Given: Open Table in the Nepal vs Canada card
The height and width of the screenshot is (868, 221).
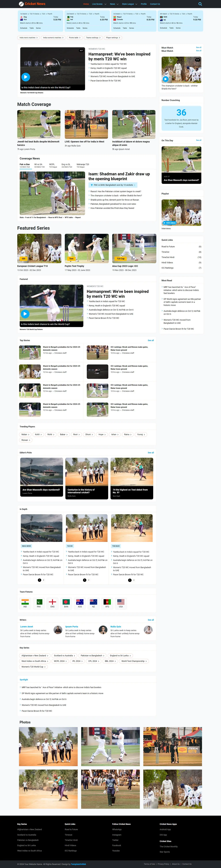Looking at the screenshot, I should click(x=125, y=28).
